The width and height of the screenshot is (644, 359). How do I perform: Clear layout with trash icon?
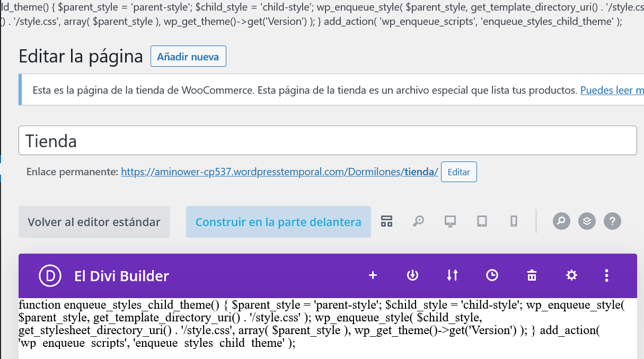(x=532, y=275)
